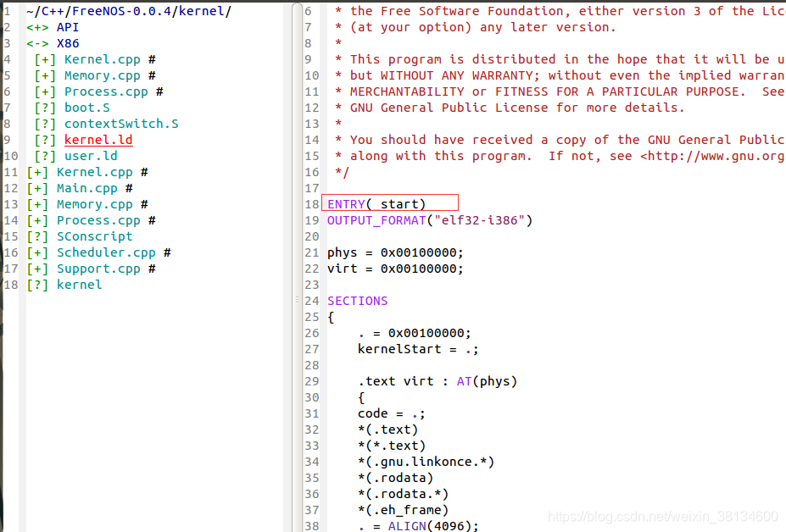Click the X86 folder name

[x=68, y=43]
